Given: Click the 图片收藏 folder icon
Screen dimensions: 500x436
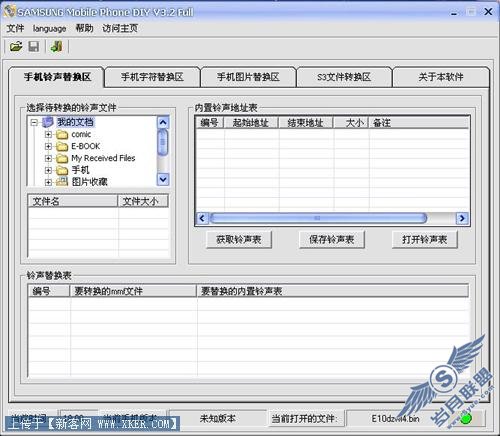Looking at the screenshot, I should pyautogui.click(x=62, y=182).
